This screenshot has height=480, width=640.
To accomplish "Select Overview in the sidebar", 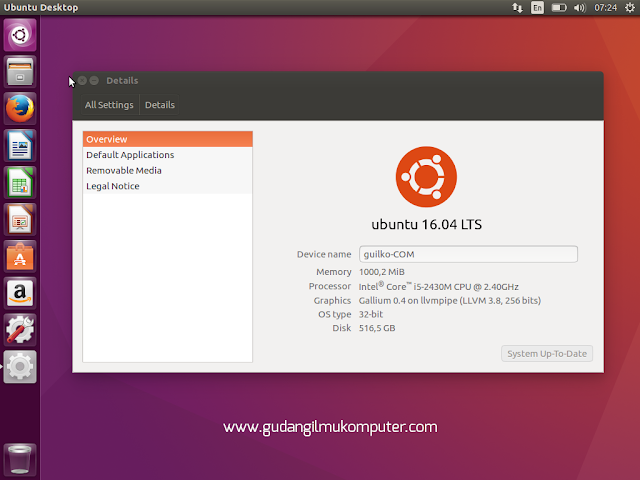I will (167, 139).
